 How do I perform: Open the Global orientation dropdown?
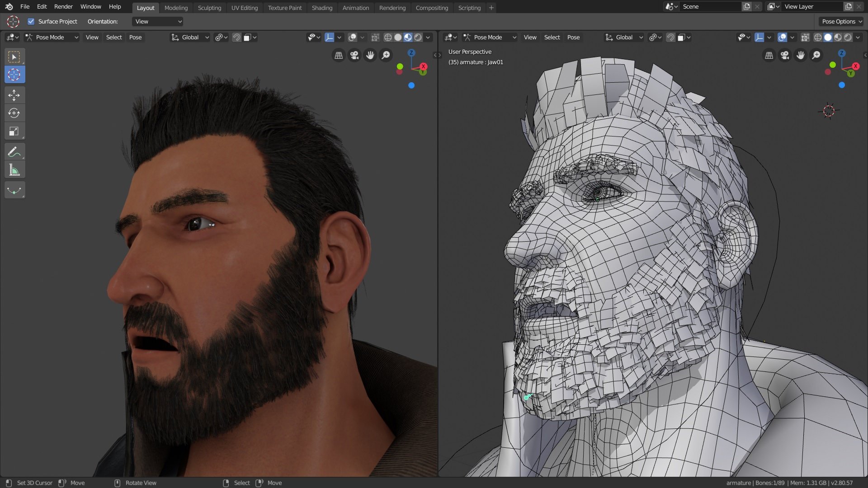click(x=193, y=37)
